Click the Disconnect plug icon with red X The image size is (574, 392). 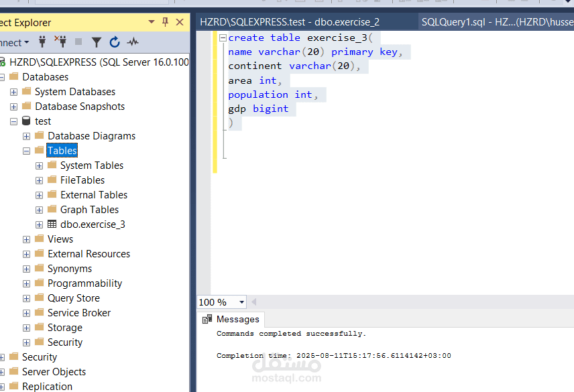[x=60, y=42]
